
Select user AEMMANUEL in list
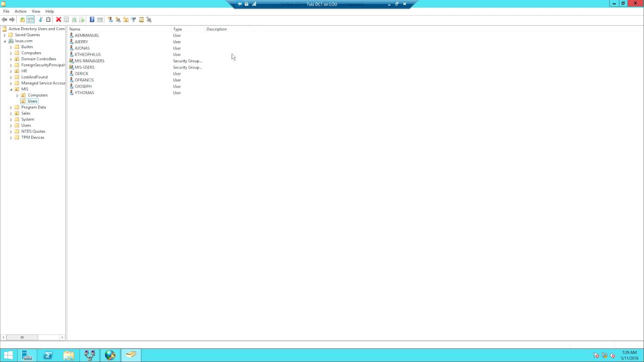87,35
